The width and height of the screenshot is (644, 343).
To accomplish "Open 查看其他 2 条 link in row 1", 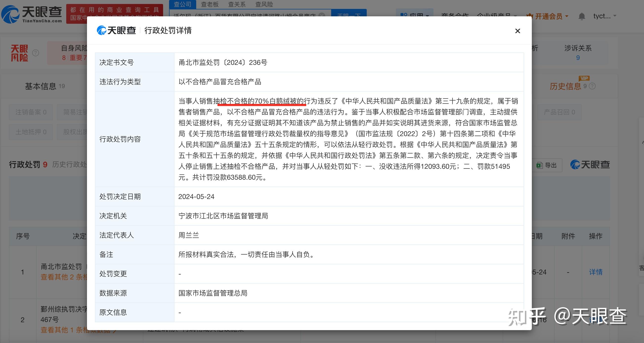I will tap(64, 277).
